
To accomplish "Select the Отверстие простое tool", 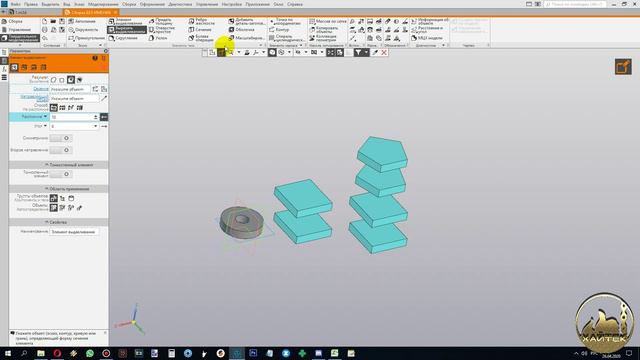I will tap(162, 30).
